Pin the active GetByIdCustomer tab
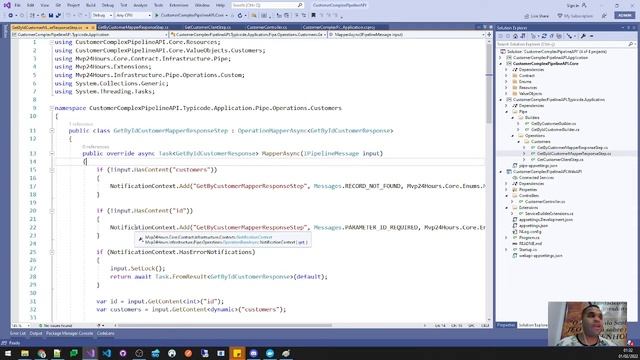The image size is (640, 360). 87,27
